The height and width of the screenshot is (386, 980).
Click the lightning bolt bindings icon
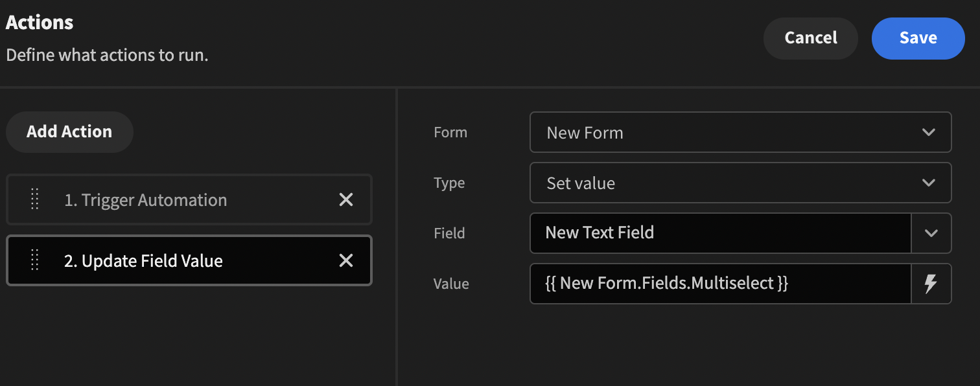tap(931, 284)
